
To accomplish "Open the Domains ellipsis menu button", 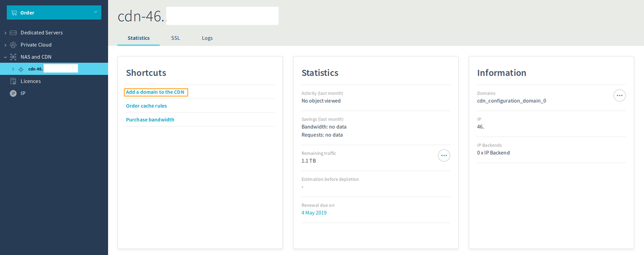I will (x=619, y=96).
